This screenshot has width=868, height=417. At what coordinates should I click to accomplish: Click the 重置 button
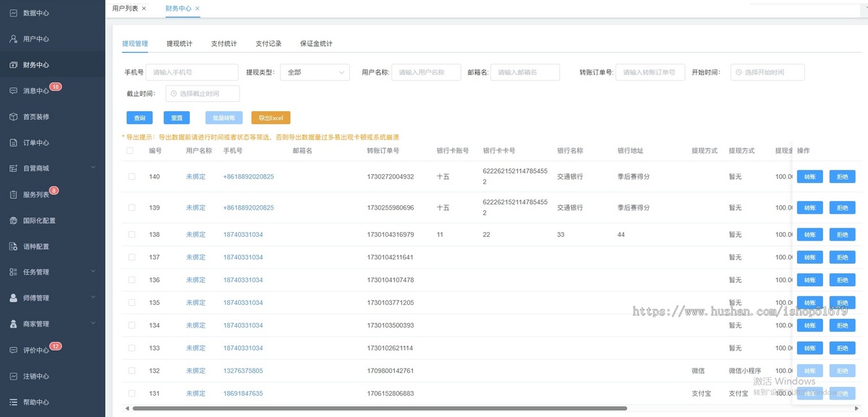pos(176,118)
